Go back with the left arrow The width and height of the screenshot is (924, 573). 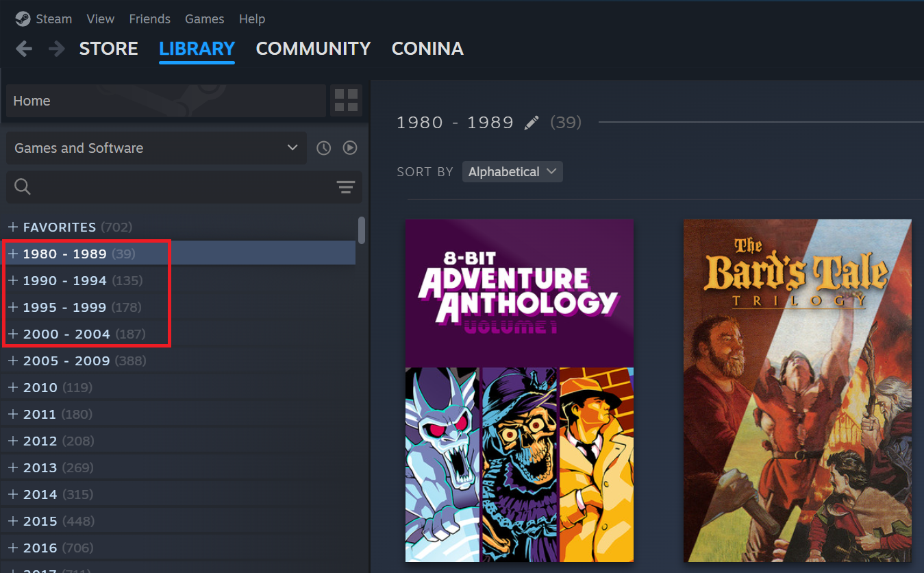click(x=24, y=49)
